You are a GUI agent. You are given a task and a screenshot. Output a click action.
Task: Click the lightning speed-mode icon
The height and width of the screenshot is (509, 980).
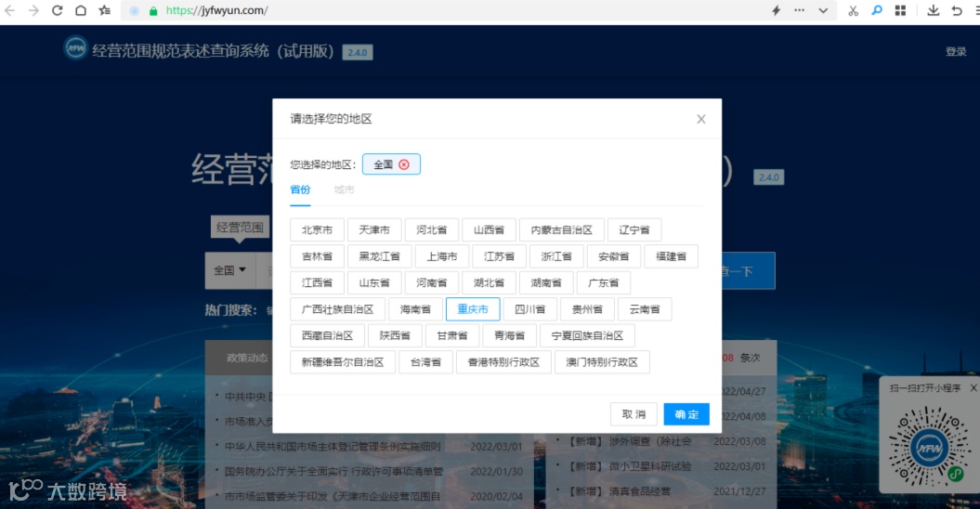[x=776, y=10]
